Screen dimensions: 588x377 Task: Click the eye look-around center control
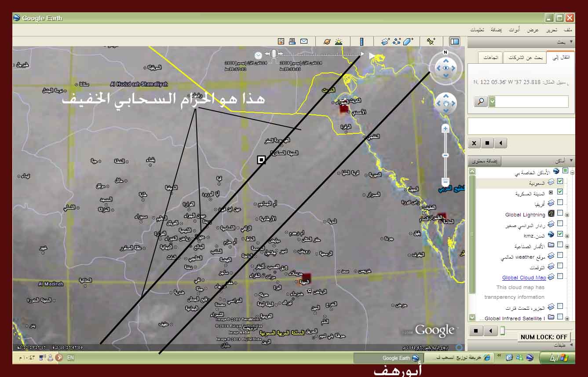446,68
